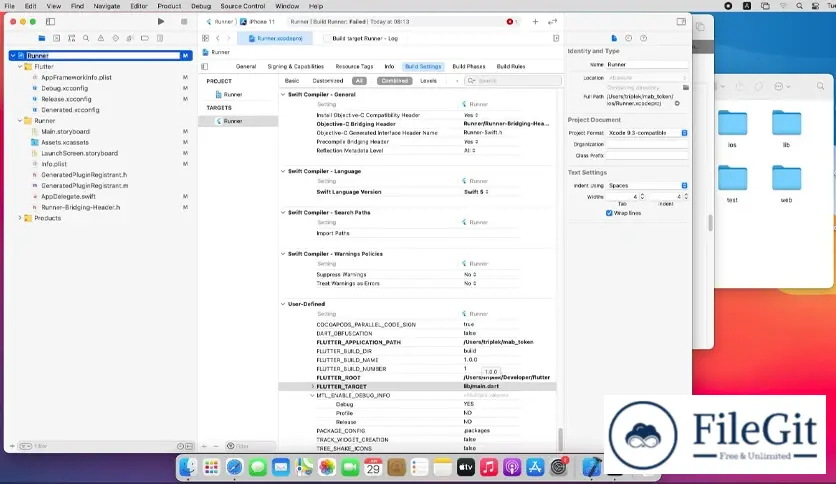Open the iPhone 11 destination selector

pyautogui.click(x=258, y=22)
